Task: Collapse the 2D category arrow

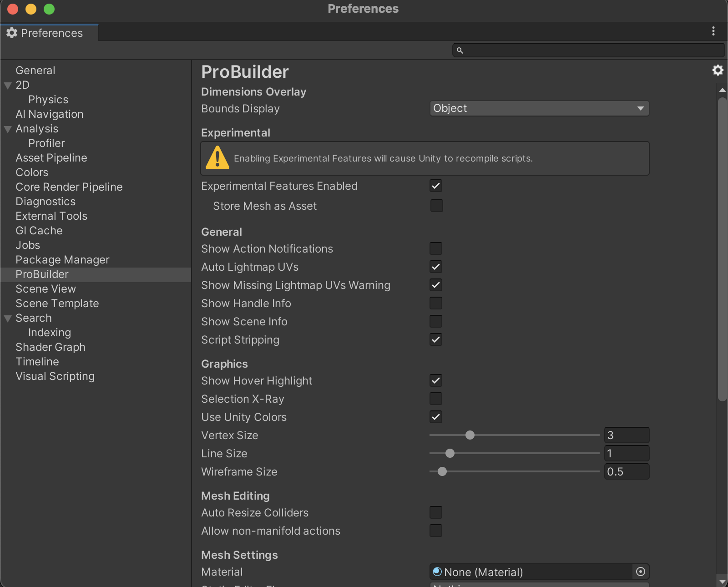Action: pos(8,86)
